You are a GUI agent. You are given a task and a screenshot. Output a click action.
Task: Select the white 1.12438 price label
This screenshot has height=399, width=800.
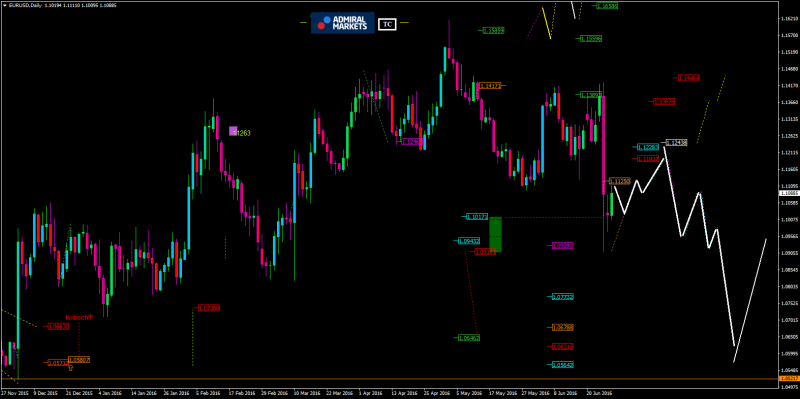[x=676, y=142]
